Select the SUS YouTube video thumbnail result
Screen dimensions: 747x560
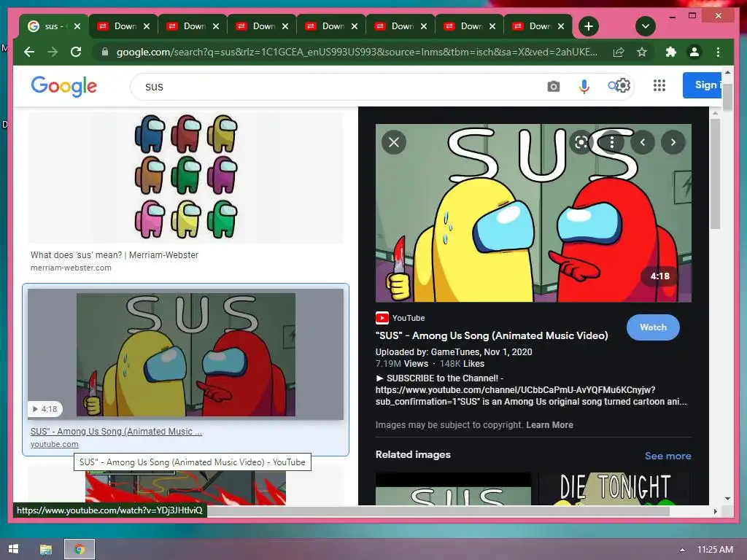pyautogui.click(x=186, y=354)
